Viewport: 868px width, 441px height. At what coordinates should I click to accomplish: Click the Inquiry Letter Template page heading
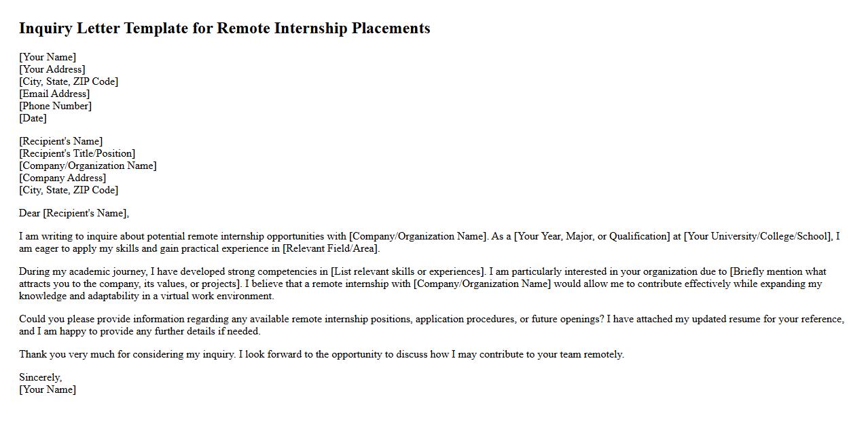[x=224, y=28]
